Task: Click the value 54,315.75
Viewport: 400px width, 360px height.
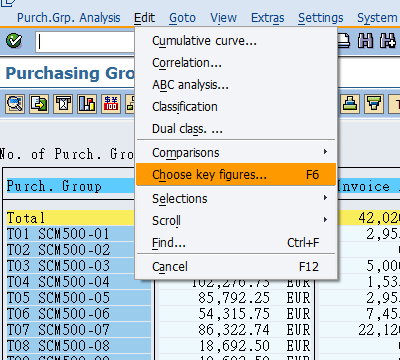Action: tap(234, 314)
